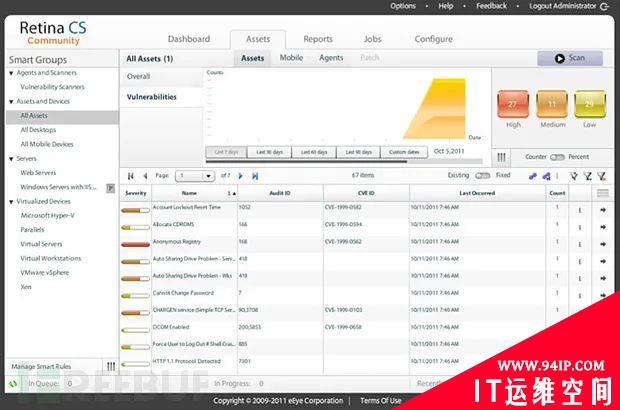Switch to the Agents sub-tab

pyautogui.click(x=331, y=58)
